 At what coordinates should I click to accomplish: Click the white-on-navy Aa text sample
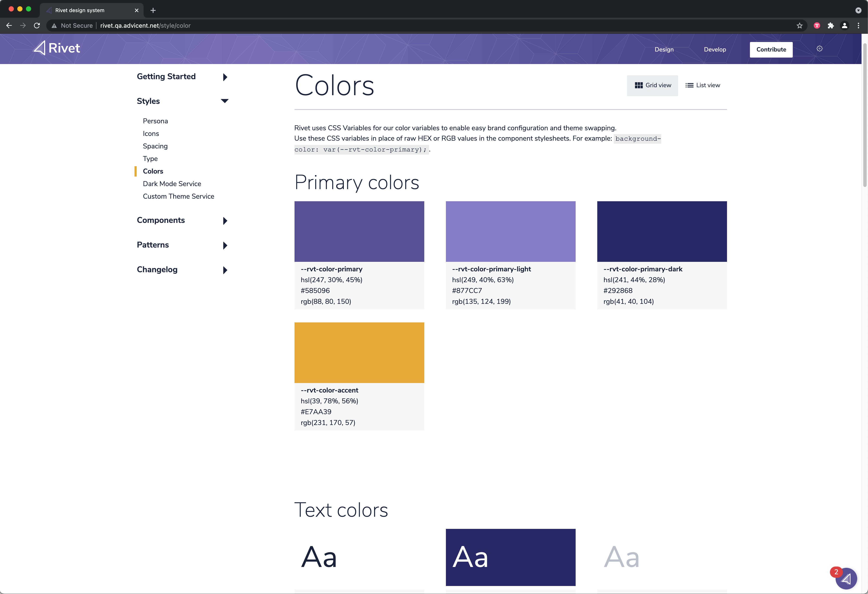(511, 557)
